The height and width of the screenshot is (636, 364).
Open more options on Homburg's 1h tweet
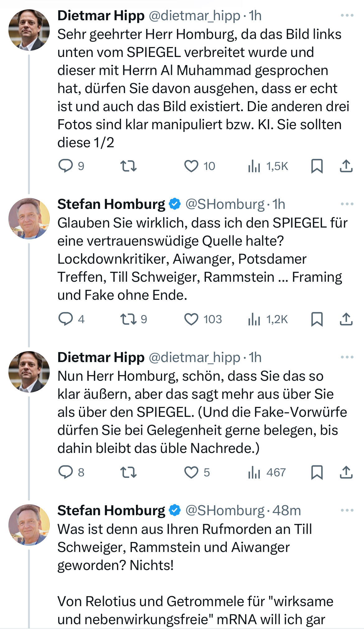(x=347, y=204)
